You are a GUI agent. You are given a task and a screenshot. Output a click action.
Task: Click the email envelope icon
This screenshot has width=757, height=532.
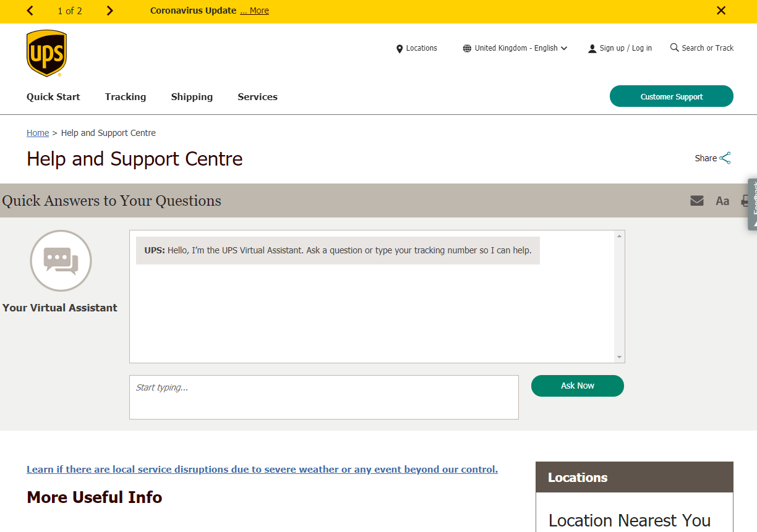pyautogui.click(x=697, y=200)
